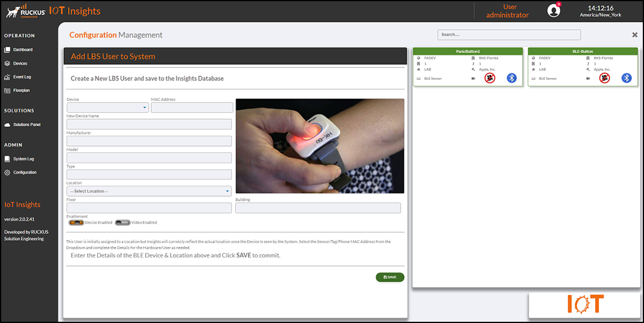Click the Manufacturer input field
Viewport: 644px width, 323px height.
(x=149, y=141)
